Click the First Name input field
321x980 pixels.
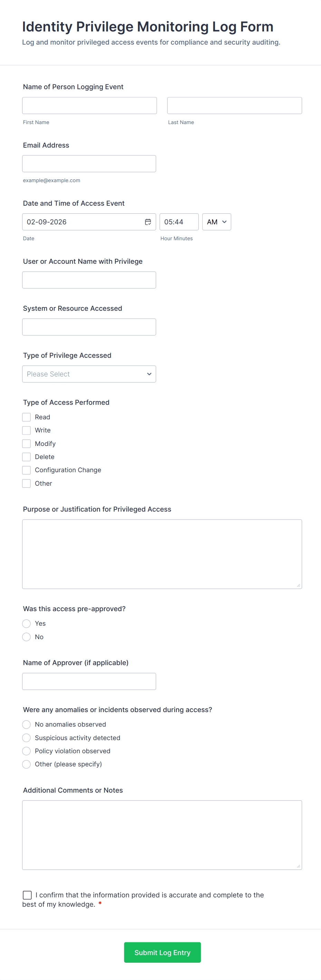[x=89, y=105]
